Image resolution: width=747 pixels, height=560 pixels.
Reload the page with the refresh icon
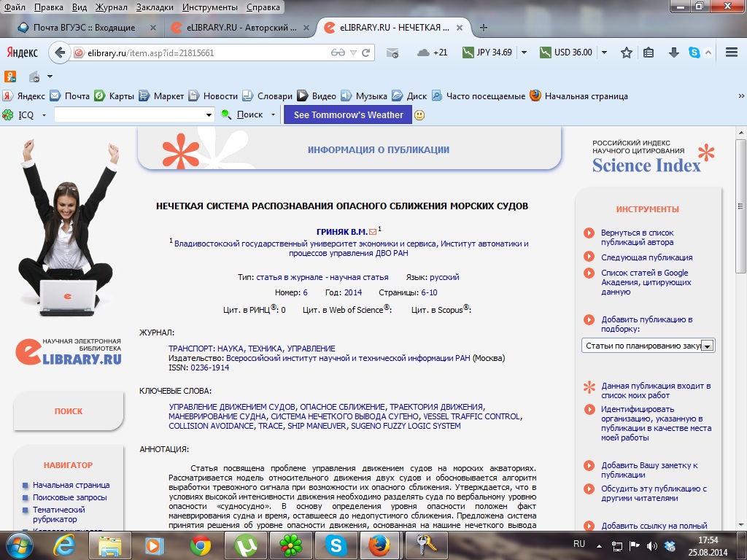367,52
